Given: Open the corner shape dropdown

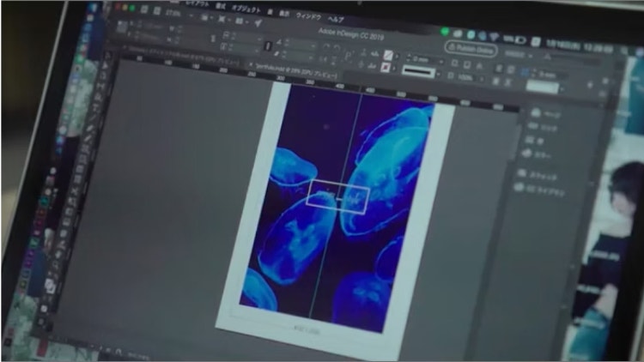Looking at the screenshot, I should (543, 87).
